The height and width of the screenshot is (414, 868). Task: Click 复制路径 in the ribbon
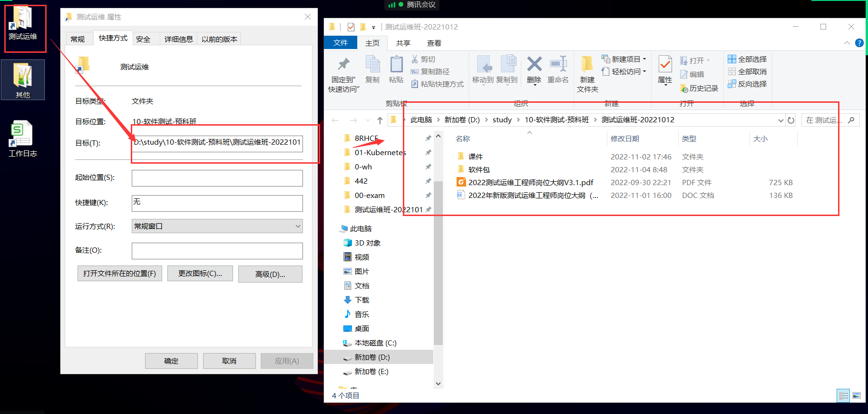click(x=430, y=71)
